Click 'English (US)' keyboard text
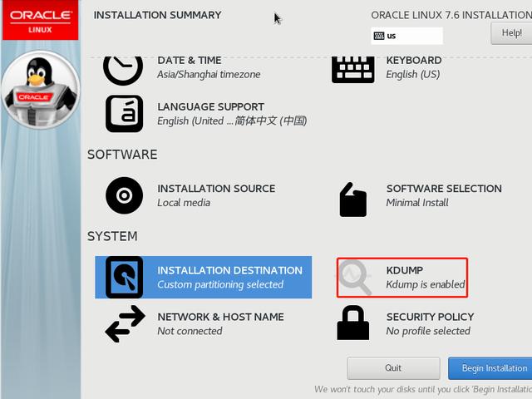The width and height of the screenshot is (532, 399). [x=413, y=74]
